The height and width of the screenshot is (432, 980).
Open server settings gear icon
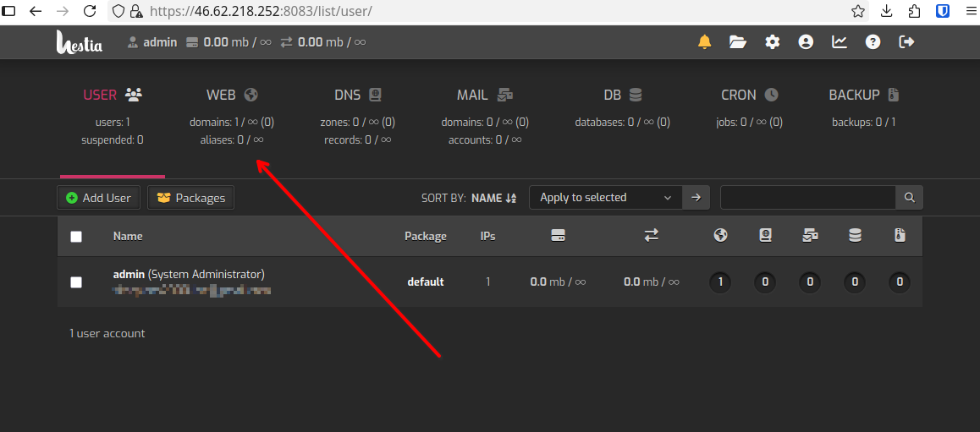pyautogui.click(x=772, y=41)
